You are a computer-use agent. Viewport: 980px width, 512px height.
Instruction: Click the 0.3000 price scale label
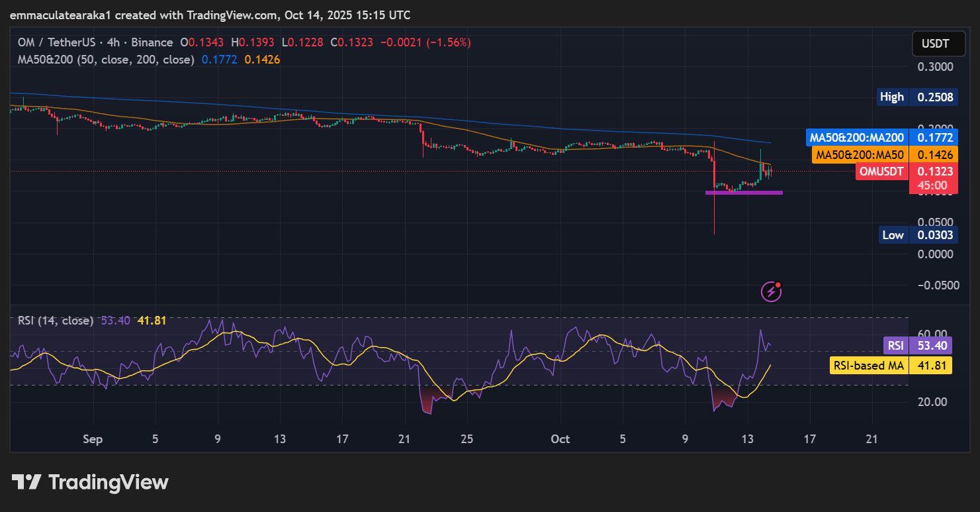click(934, 67)
